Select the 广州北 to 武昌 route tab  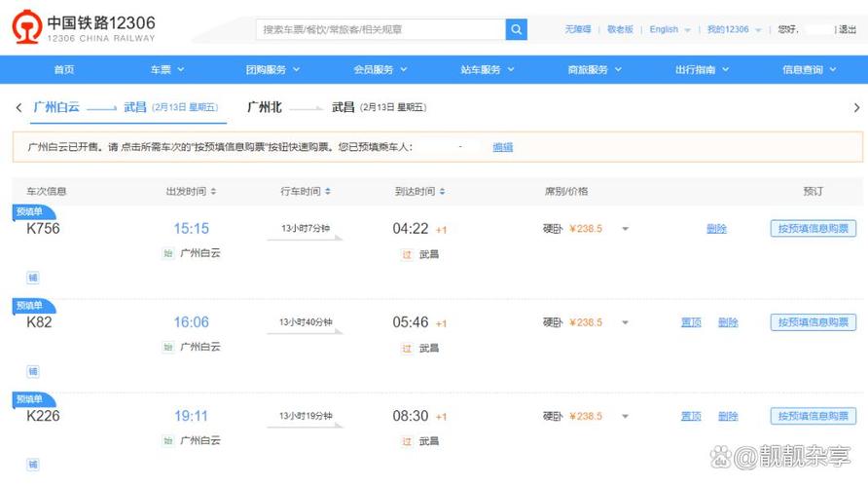tap(337, 107)
